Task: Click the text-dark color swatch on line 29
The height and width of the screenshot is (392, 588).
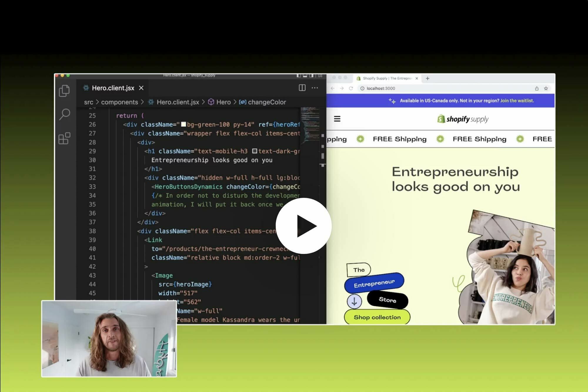Action: pyautogui.click(x=255, y=151)
